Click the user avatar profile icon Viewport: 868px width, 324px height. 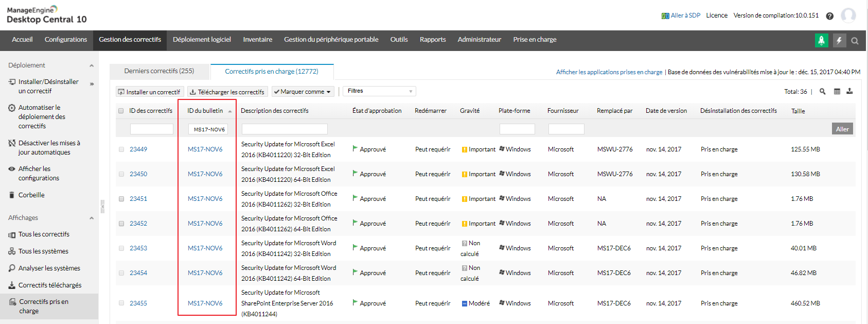(x=848, y=15)
